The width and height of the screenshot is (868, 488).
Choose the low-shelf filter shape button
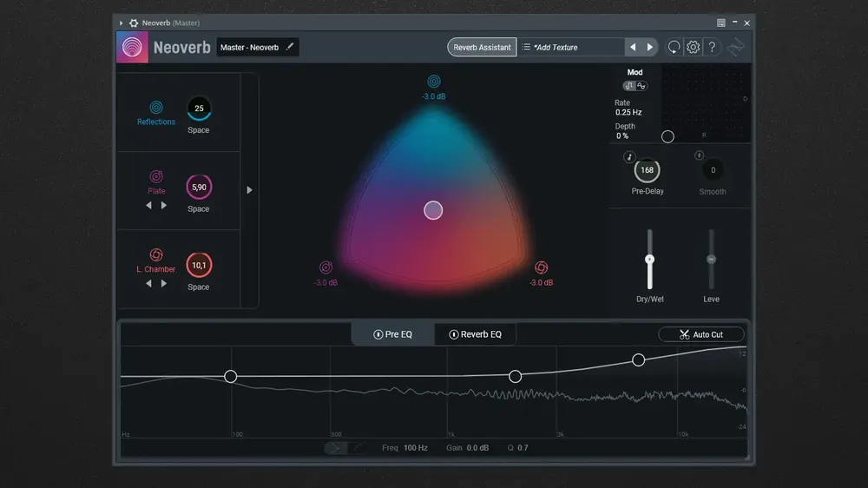(x=358, y=447)
